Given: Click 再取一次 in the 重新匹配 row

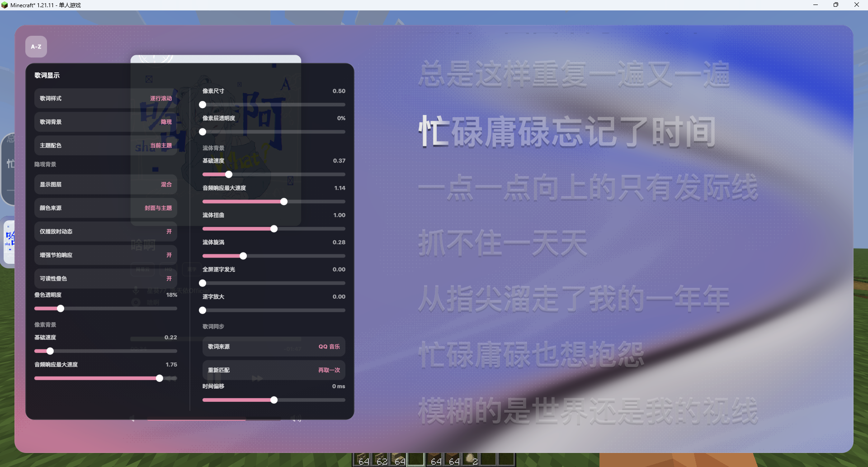Looking at the screenshot, I should (x=329, y=370).
